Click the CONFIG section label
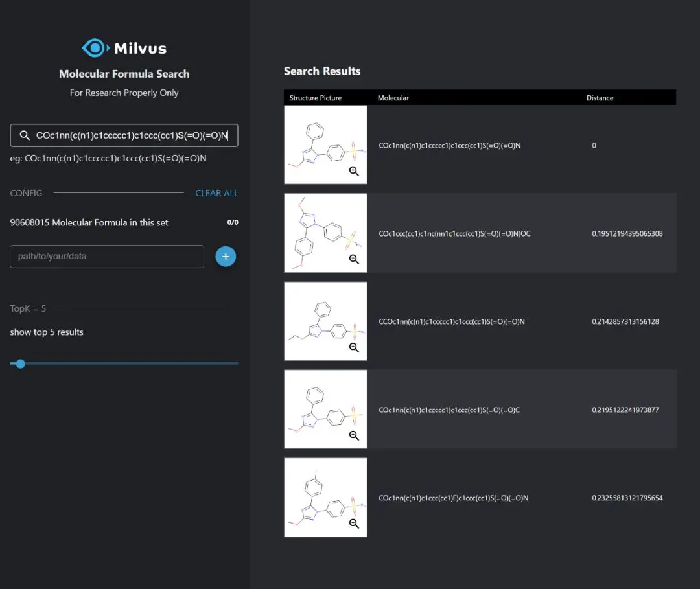 27,193
